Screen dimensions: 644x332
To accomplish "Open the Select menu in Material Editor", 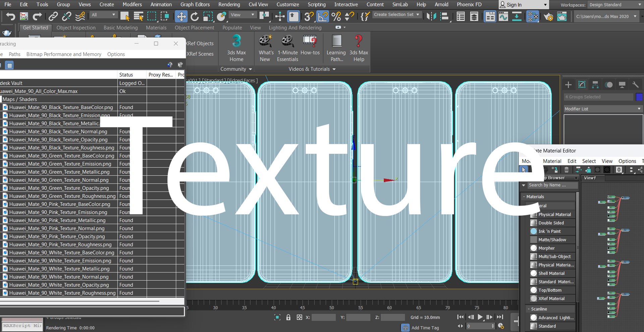I will click(x=589, y=161).
